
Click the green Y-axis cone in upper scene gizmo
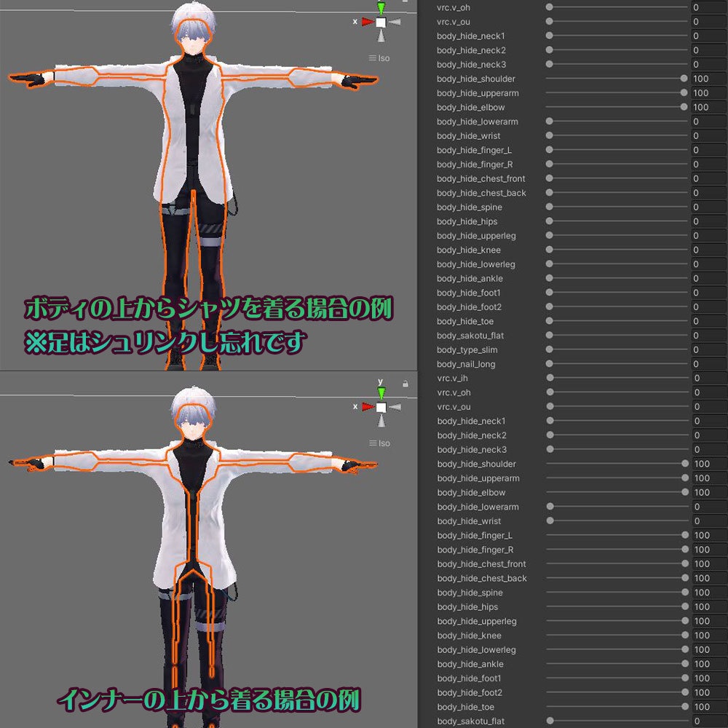(381, 7)
